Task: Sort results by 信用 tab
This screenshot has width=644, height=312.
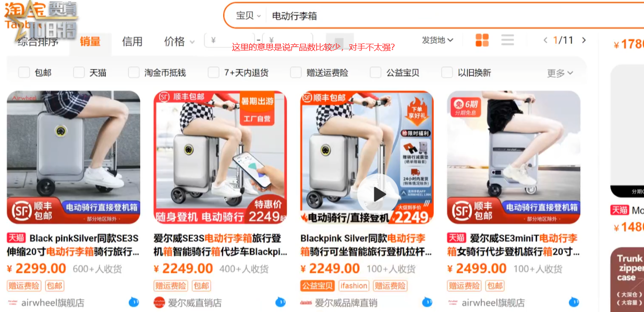Action: coord(132,42)
